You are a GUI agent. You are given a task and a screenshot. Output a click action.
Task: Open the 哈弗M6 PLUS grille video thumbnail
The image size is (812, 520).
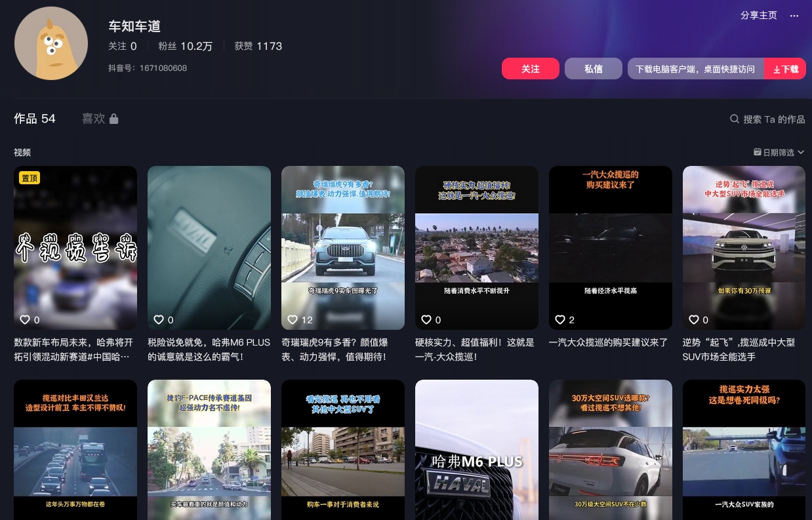(x=477, y=450)
